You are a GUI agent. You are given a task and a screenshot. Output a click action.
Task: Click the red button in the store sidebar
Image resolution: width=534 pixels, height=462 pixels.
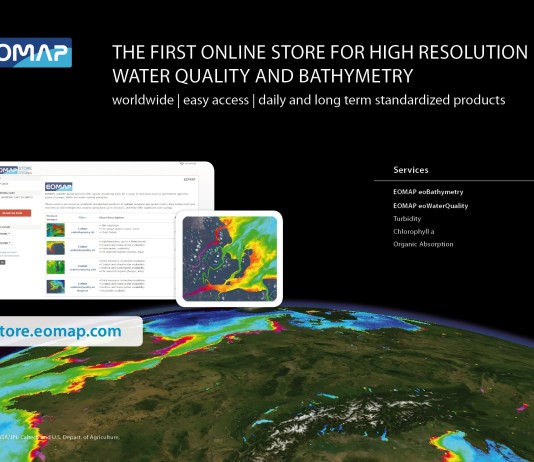(x=15, y=213)
